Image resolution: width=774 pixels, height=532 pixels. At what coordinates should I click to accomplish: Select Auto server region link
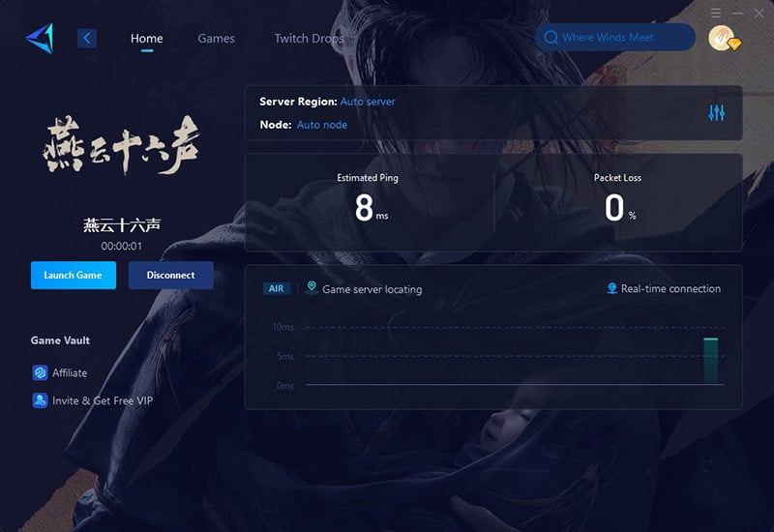point(368,102)
